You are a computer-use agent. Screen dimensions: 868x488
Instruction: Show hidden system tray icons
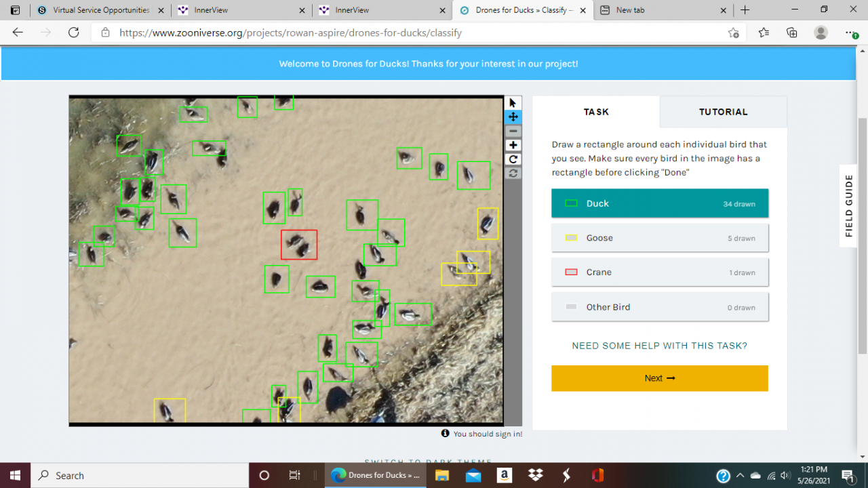(740, 476)
